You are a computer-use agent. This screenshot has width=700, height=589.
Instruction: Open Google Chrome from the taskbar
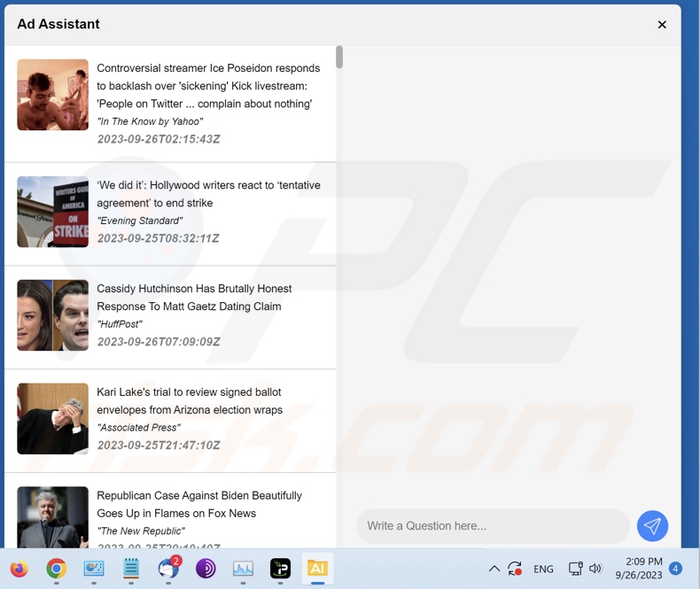click(x=56, y=569)
